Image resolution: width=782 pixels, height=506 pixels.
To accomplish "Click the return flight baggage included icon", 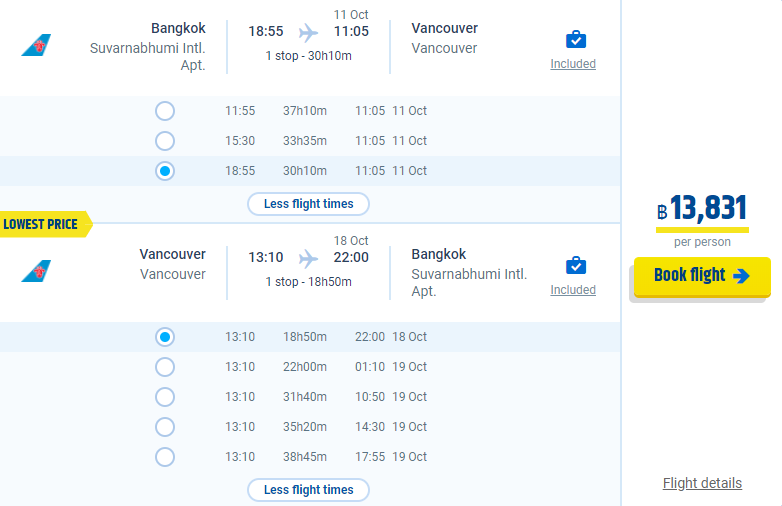I will 576,265.
